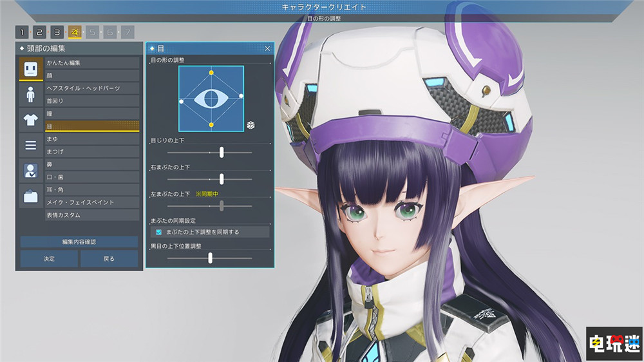Click the 黒目の上下位置調整 slider handle
The height and width of the screenshot is (362, 644).
[211, 258]
